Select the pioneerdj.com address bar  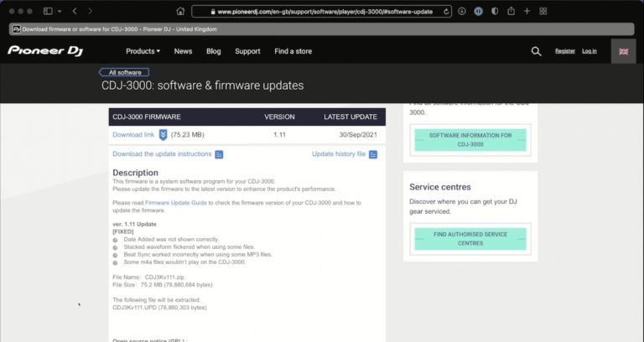pyautogui.click(x=322, y=12)
